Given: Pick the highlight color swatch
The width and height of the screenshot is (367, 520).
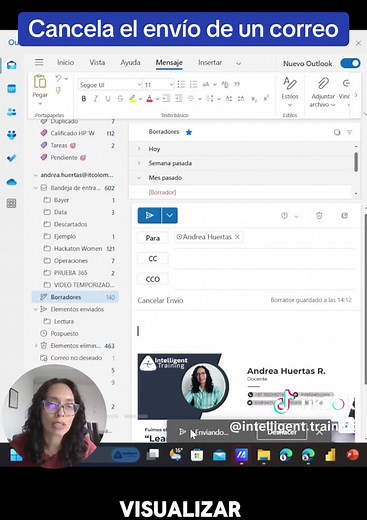Looking at the screenshot, I should [x=133, y=99].
